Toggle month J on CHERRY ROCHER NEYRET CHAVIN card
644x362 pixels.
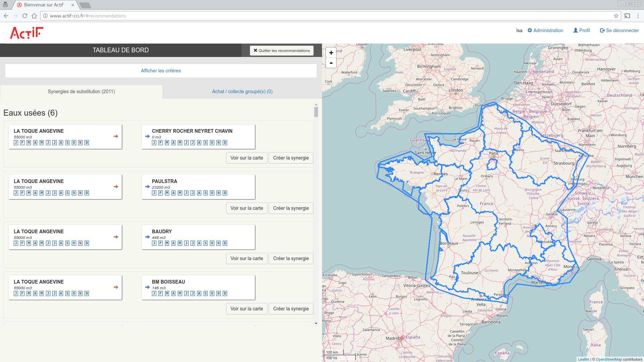[x=154, y=143]
